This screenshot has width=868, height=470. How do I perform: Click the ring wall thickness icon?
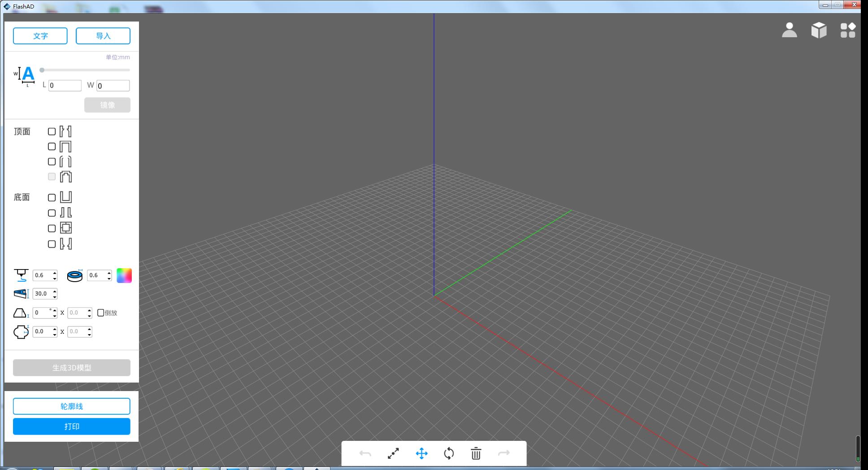pyautogui.click(x=75, y=275)
